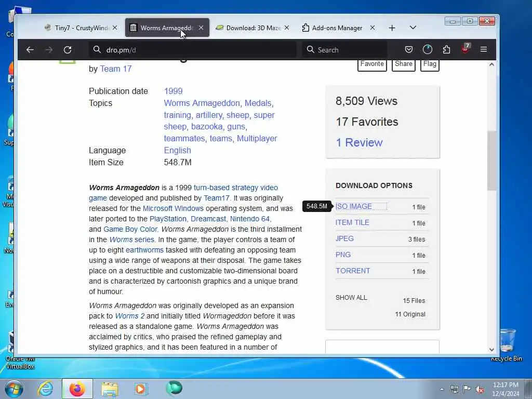Open the Worms Armageddon topic link
532x399 pixels.
click(202, 103)
